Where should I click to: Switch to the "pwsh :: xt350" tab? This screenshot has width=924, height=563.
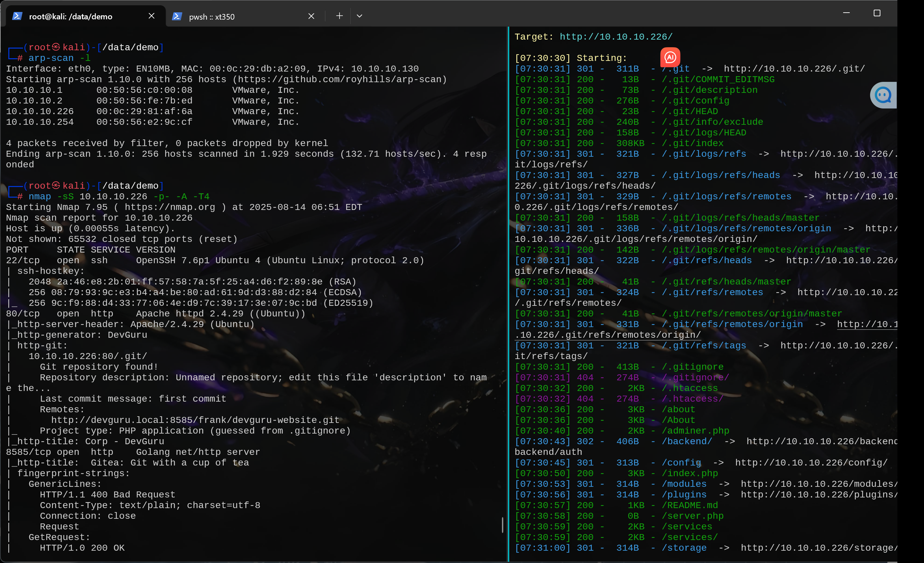(x=212, y=17)
